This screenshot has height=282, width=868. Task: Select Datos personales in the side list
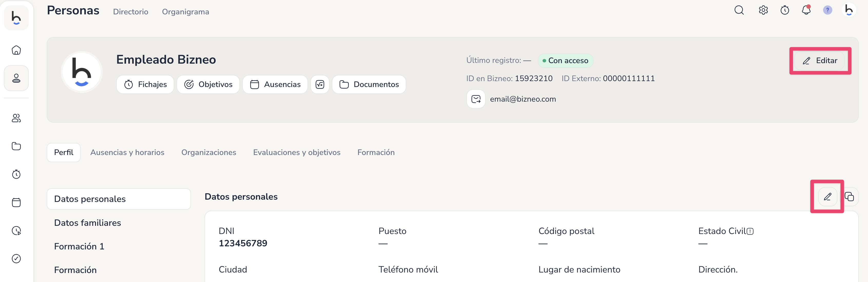[119, 199]
